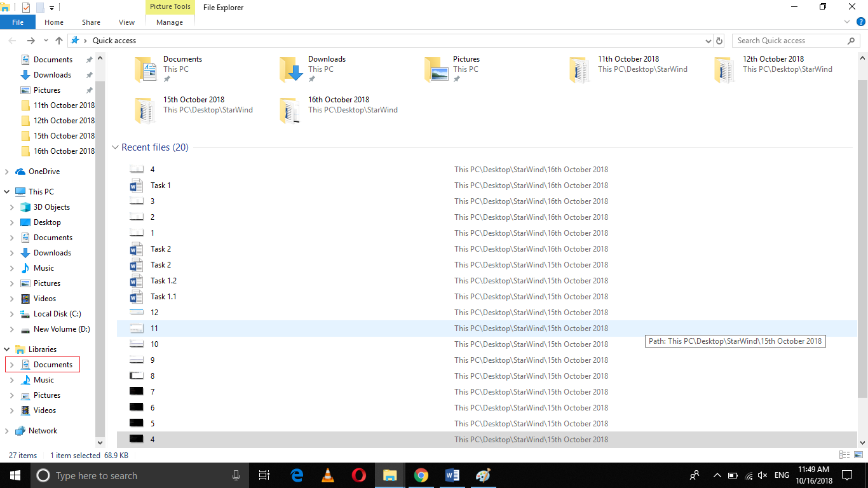The width and height of the screenshot is (868, 488).
Task: Open the Manage tab under Picture Tools
Action: pyautogui.click(x=169, y=22)
